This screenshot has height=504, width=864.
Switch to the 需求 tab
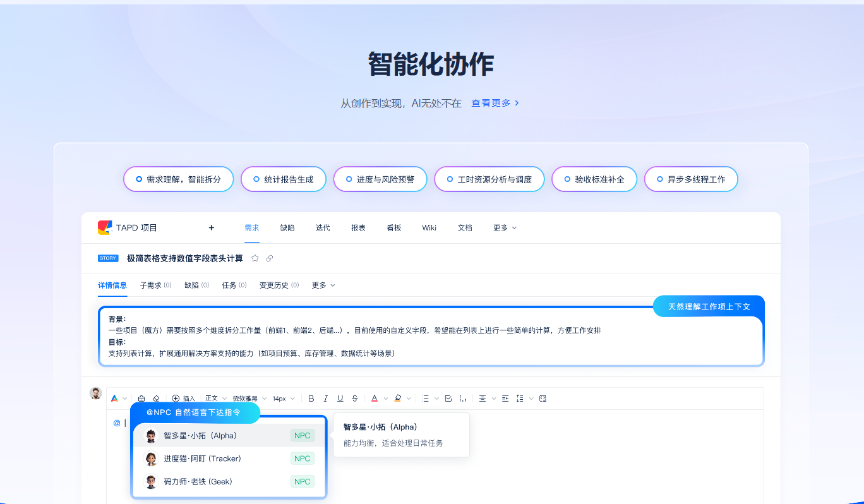coord(252,228)
